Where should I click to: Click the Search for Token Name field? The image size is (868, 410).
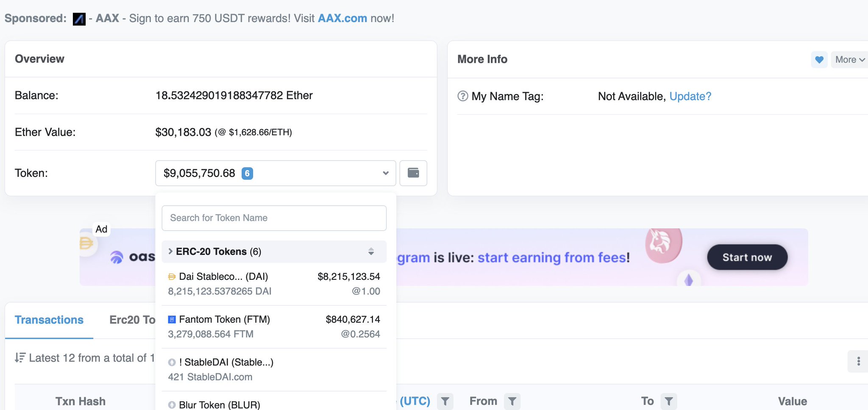[274, 218]
